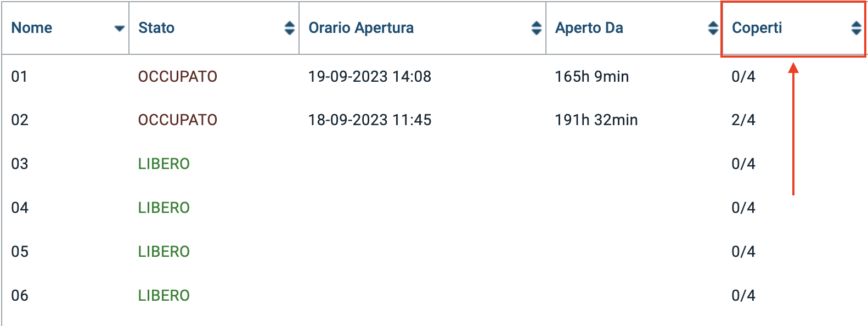Sort table by Stato header
Viewport: 868px width, 326px height.
156,28
